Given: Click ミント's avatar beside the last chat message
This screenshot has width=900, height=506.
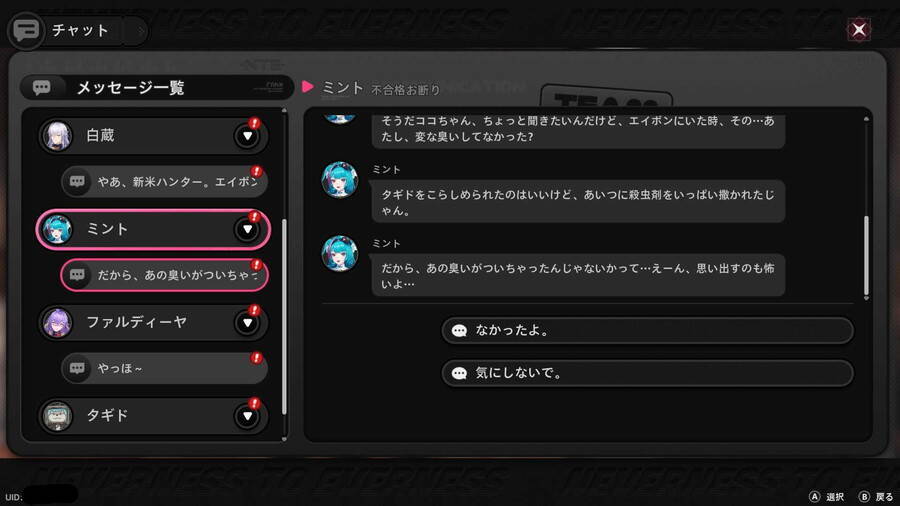Looking at the screenshot, I should pos(340,253).
